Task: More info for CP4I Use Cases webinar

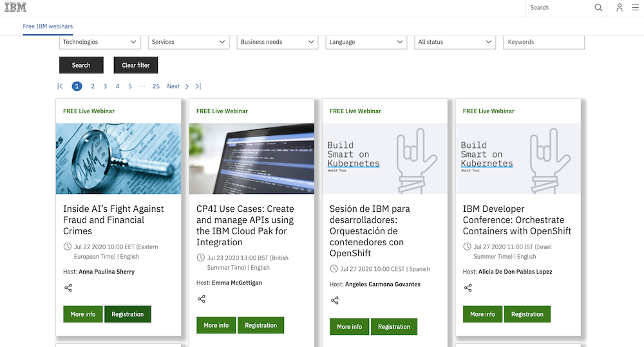Action: coord(216,325)
